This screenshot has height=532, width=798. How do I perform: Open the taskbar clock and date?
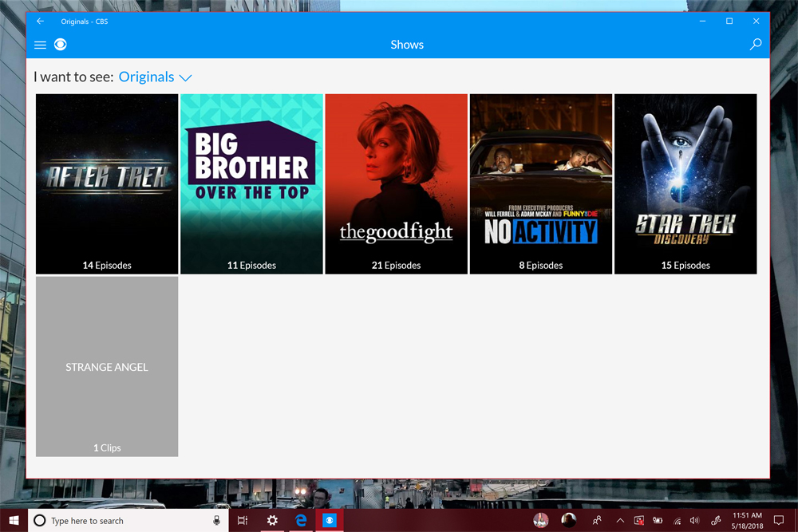(747, 520)
